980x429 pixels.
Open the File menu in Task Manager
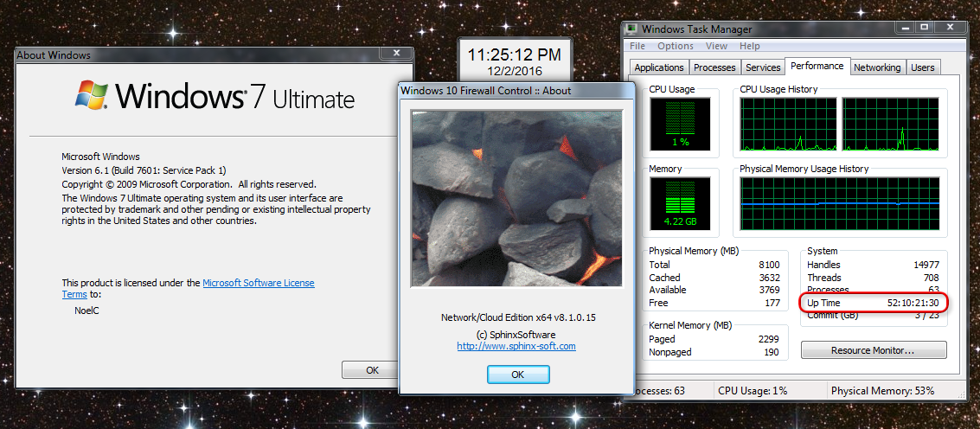click(637, 46)
